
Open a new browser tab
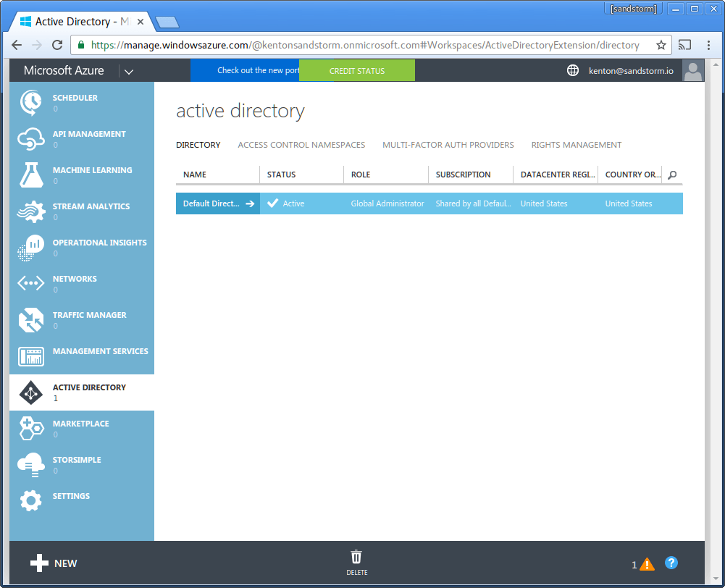(167, 22)
